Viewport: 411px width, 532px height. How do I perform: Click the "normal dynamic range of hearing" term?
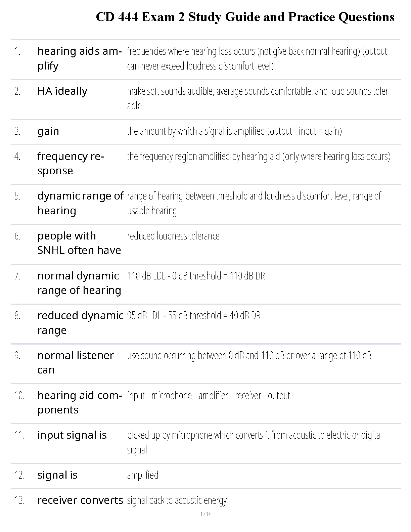tap(79, 283)
